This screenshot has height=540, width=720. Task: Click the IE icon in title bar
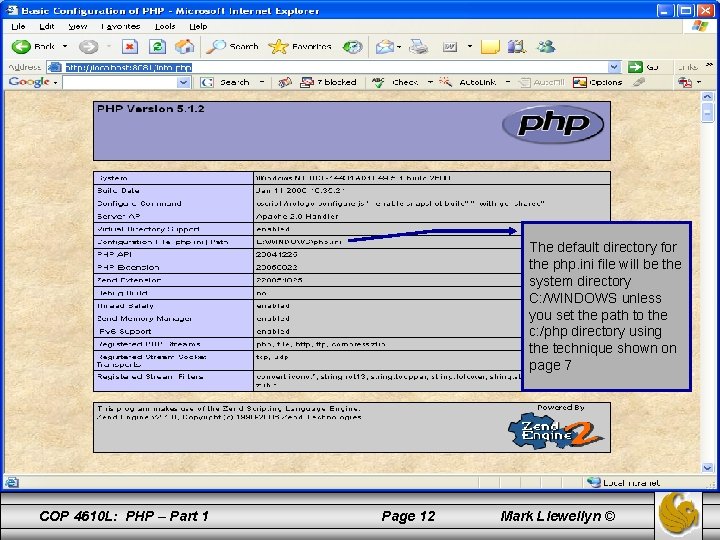tap(11, 10)
